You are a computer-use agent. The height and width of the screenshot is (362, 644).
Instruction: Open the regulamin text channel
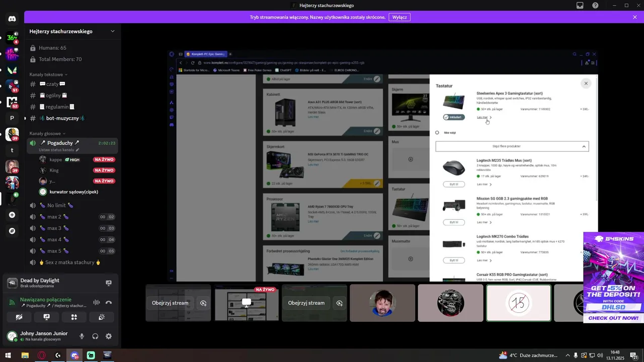tap(72, 107)
